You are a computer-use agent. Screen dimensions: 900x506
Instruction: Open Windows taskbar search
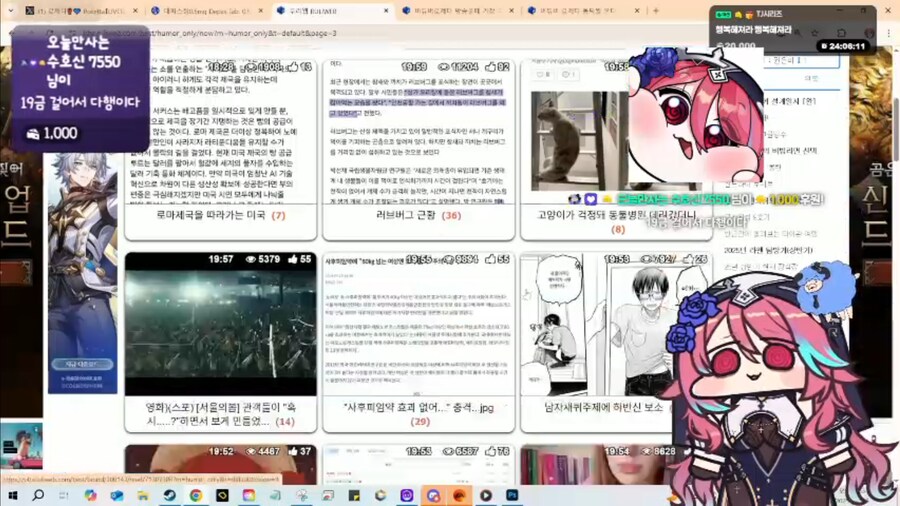click(38, 495)
